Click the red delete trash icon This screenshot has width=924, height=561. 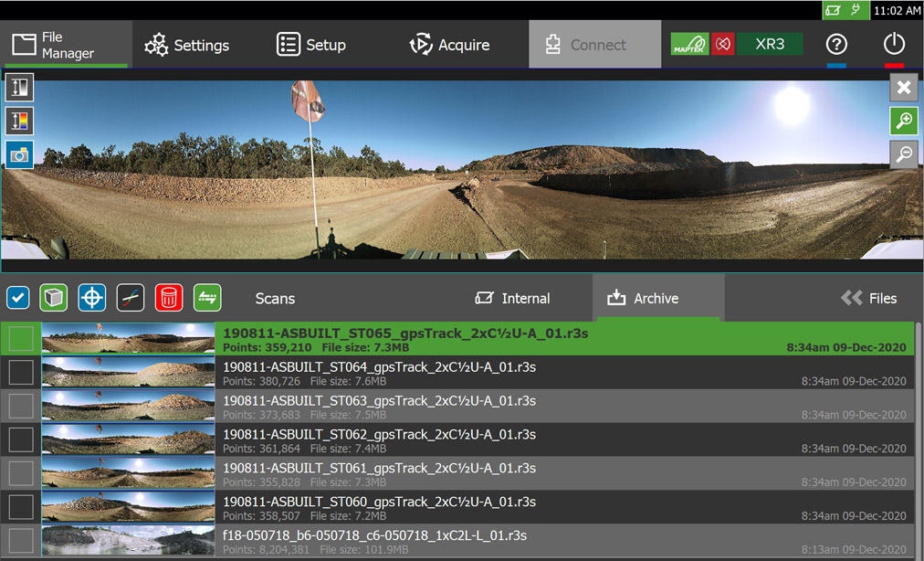coord(169,298)
